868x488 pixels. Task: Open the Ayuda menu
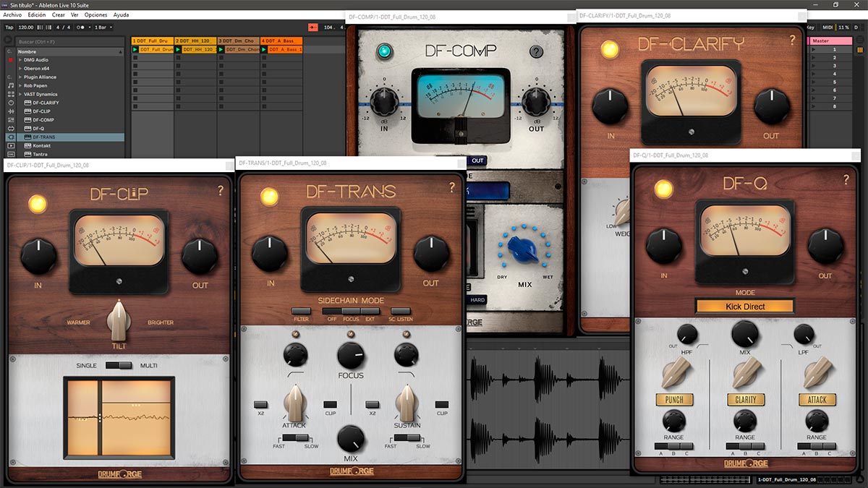tap(122, 14)
